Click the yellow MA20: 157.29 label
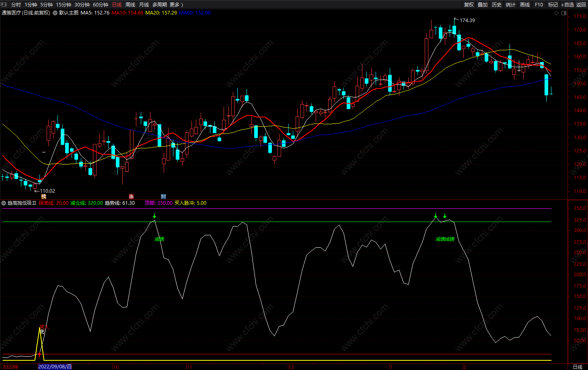 [x=161, y=13]
